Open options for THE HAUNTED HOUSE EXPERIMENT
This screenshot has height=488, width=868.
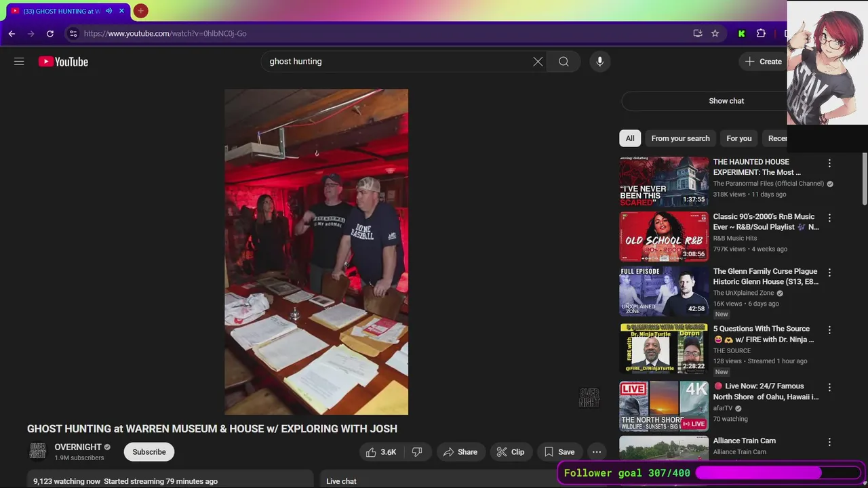(829, 163)
